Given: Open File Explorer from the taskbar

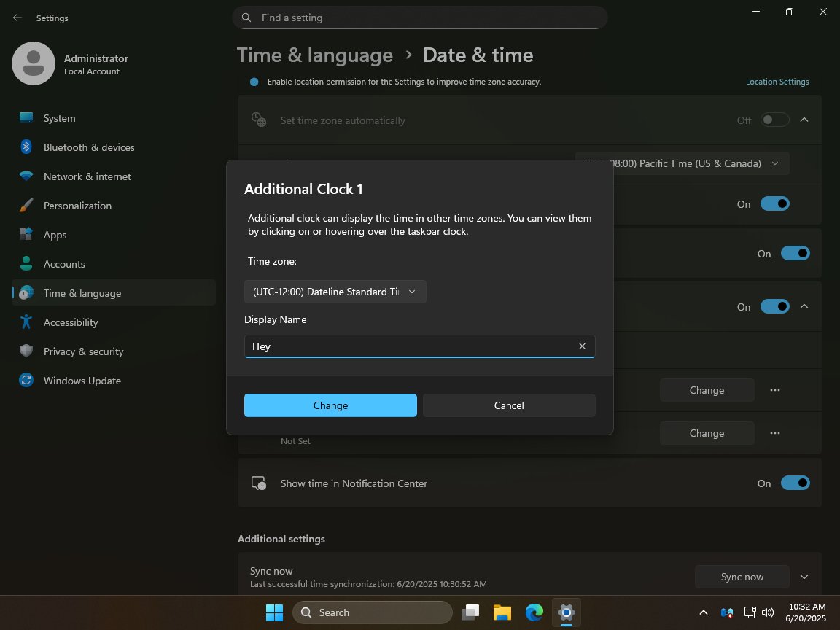Looking at the screenshot, I should click(x=502, y=612).
